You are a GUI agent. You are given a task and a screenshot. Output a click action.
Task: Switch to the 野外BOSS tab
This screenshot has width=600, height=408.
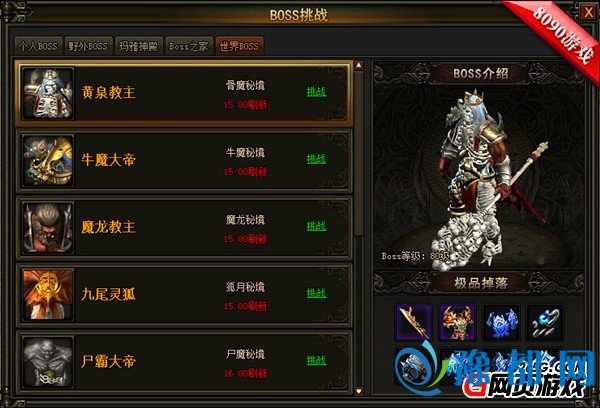pos(88,46)
